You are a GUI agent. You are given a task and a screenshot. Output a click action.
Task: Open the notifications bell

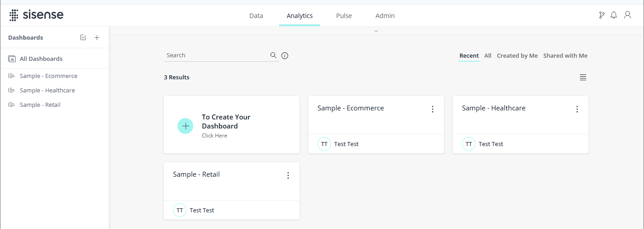(x=614, y=15)
